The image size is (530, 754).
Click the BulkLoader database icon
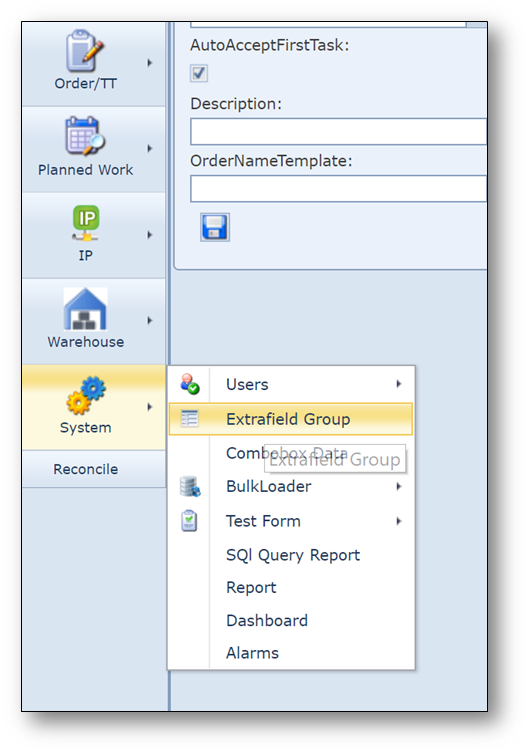click(189, 486)
